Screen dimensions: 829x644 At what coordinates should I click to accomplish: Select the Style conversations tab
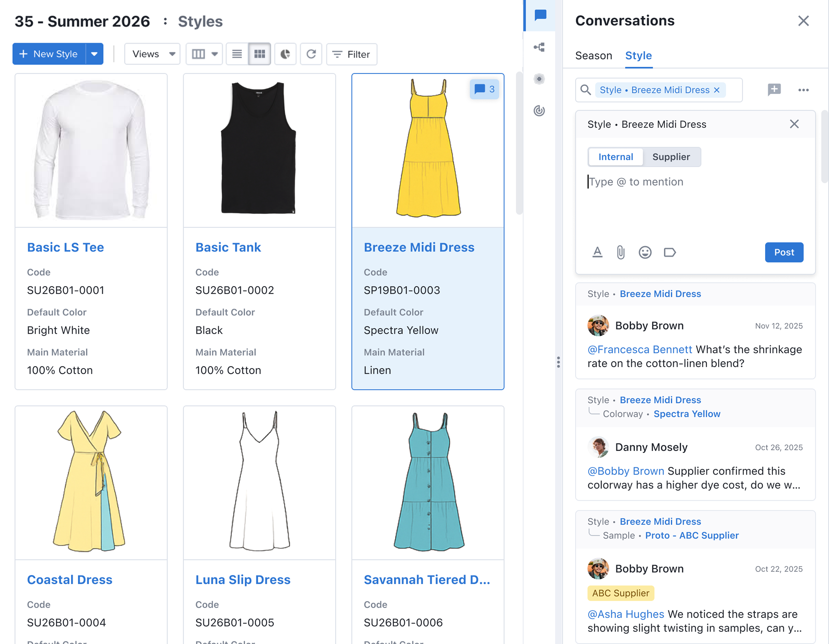pyautogui.click(x=638, y=56)
